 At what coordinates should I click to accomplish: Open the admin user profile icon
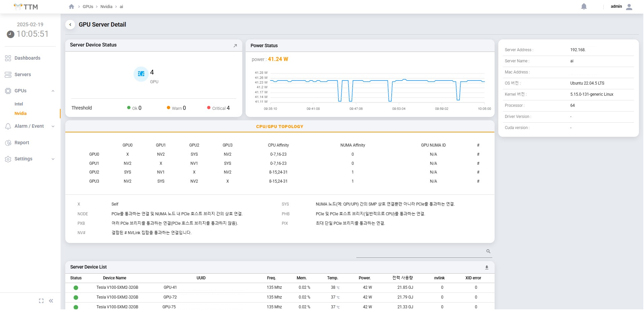tap(629, 7)
